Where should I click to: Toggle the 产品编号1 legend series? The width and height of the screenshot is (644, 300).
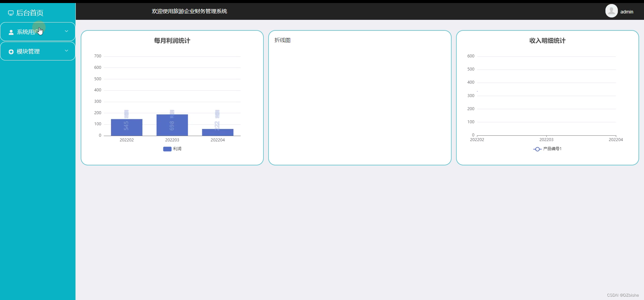point(547,149)
